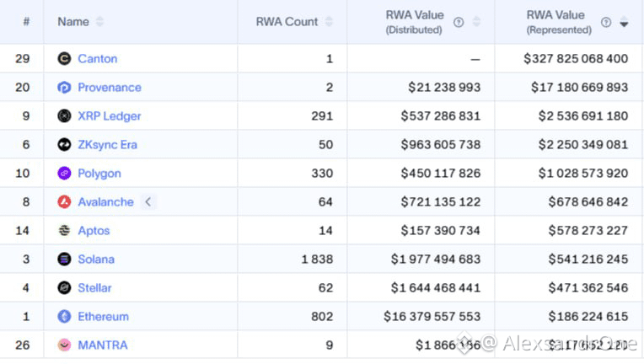Select Ethereum represented value $186 224 615

[x=588, y=317]
